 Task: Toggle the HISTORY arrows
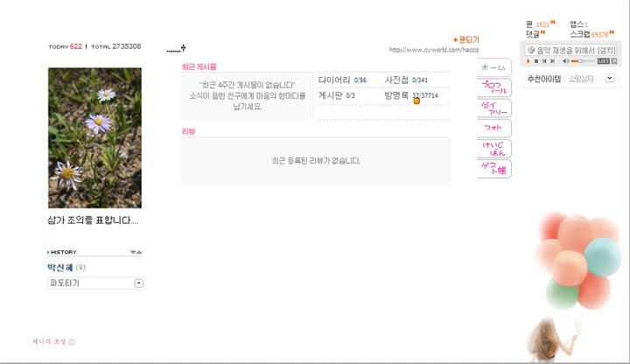[136, 252]
